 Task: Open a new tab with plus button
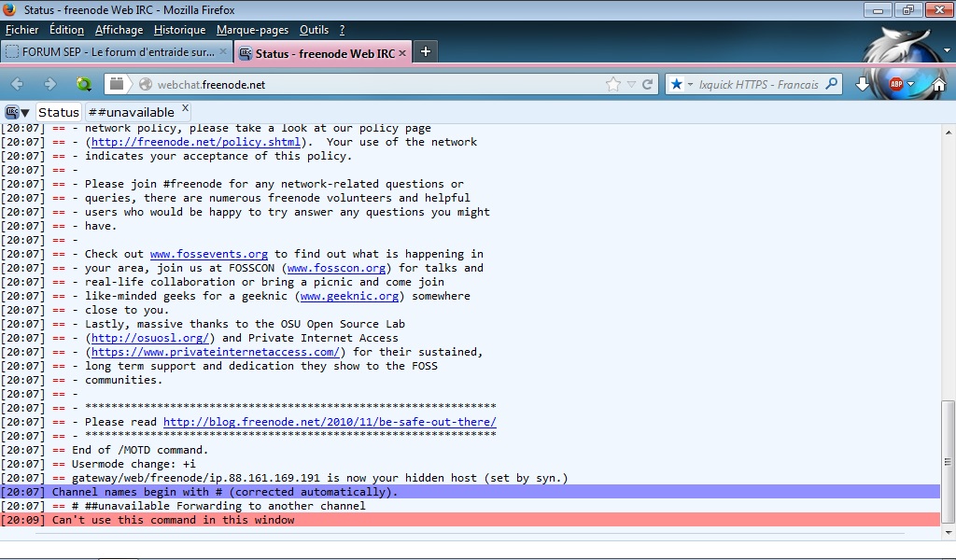coord(426,51)
